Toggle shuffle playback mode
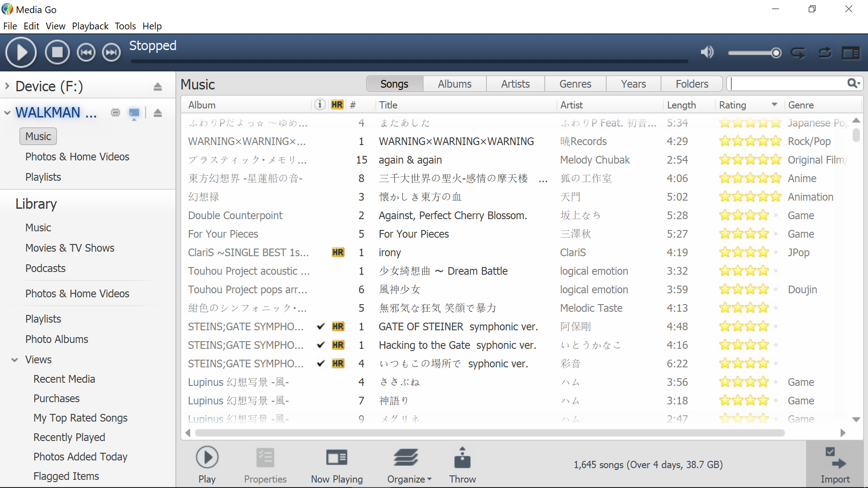Image resolution: width=868 pixels, height=488 pixels. [x=825, y=53]
